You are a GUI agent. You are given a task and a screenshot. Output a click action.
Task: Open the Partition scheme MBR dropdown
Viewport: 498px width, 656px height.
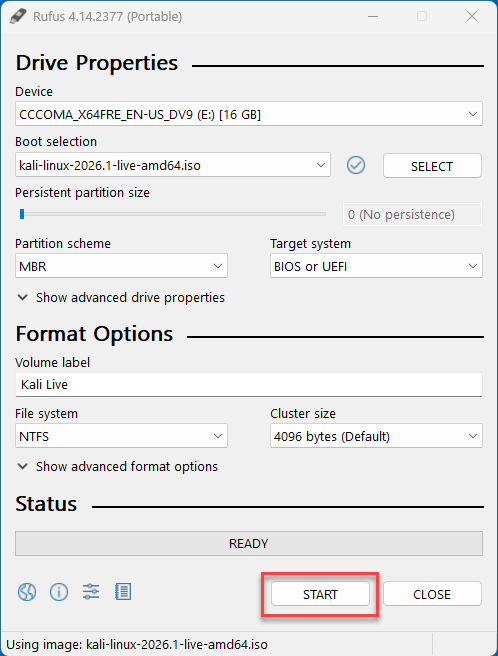pos(121,266)
